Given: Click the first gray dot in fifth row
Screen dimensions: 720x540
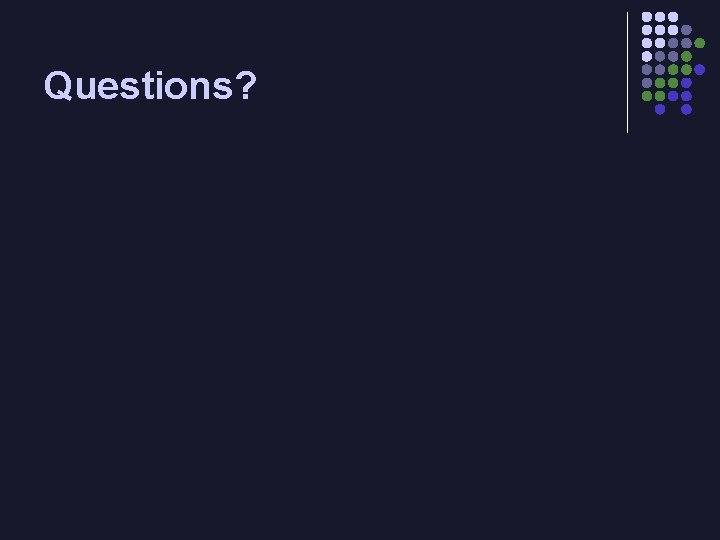Looking at the screenshot, I should pyautogui.click(x=647, y=70).
